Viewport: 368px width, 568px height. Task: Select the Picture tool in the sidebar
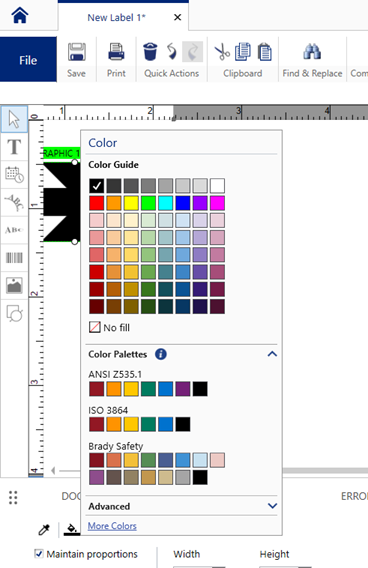pyautogui.click(x=14, y=285)
